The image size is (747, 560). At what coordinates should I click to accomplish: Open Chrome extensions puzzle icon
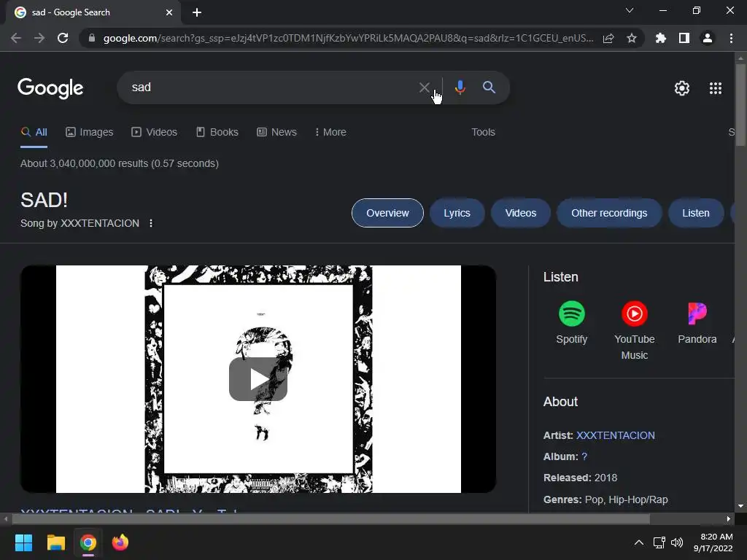661,38
